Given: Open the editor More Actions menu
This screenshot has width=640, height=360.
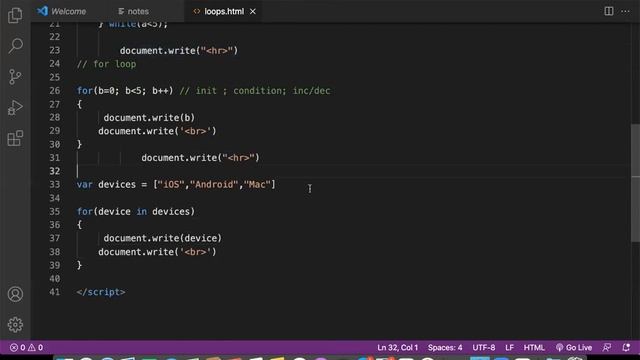Looking at the screenshot, I should point(625,11).
